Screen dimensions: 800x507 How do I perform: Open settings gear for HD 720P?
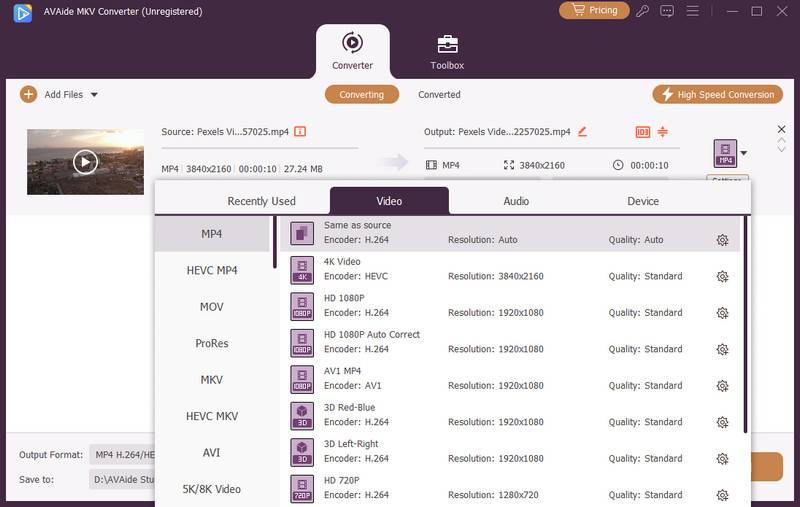[722, 495]
